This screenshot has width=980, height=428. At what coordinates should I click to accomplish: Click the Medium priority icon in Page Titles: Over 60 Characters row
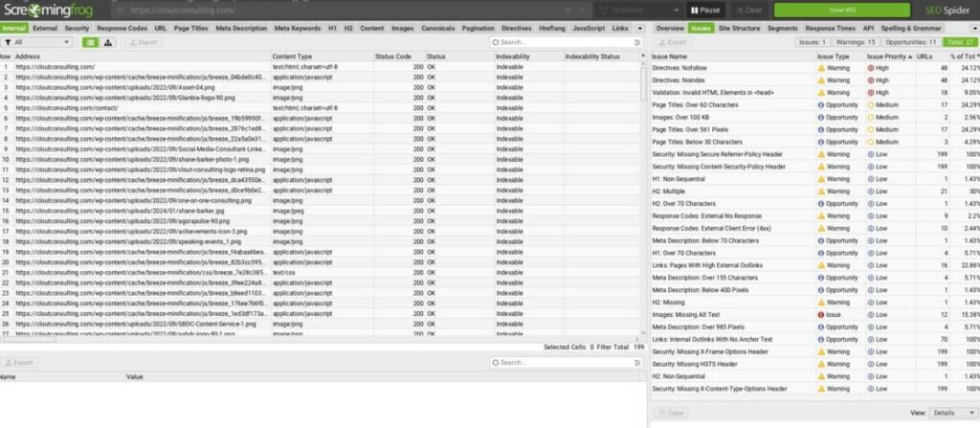click(x=871, y=105)
